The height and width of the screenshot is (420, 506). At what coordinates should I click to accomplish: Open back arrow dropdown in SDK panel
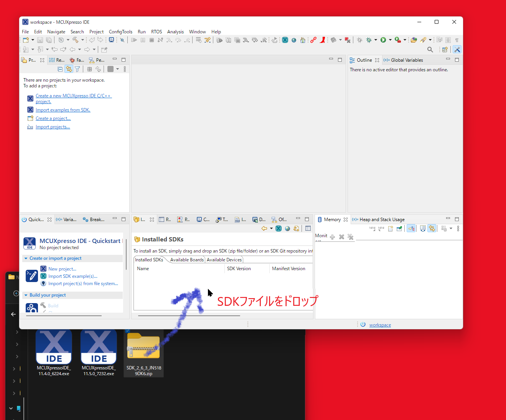pyautogui.click(x=271, y=228)
